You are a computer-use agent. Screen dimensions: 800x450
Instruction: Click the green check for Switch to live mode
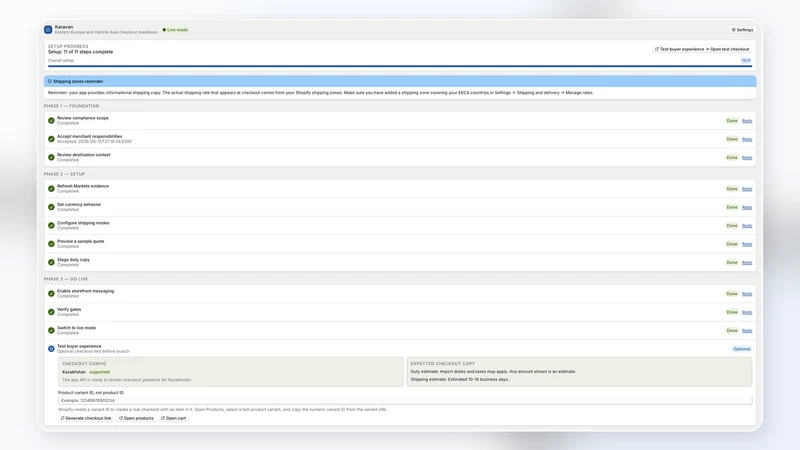pyautogui.click(x=51, y=331)
